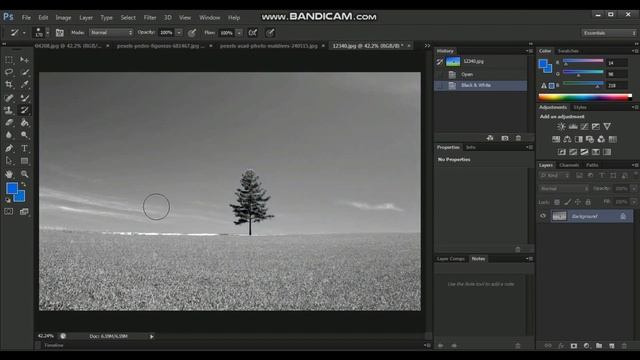Select the Path Selection tool
The height and width of the screenshot is (360, 640).
9,161
